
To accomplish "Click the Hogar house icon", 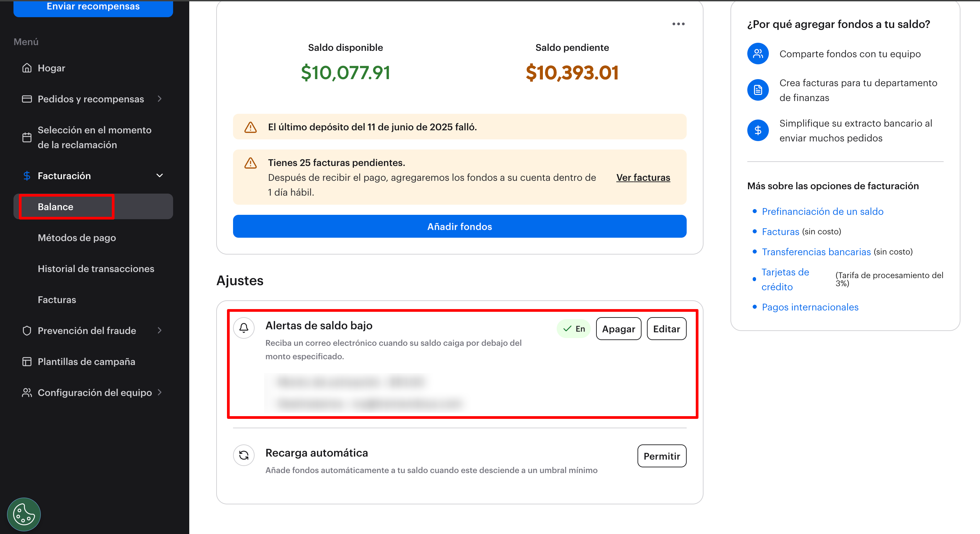I will pos(27,68).
